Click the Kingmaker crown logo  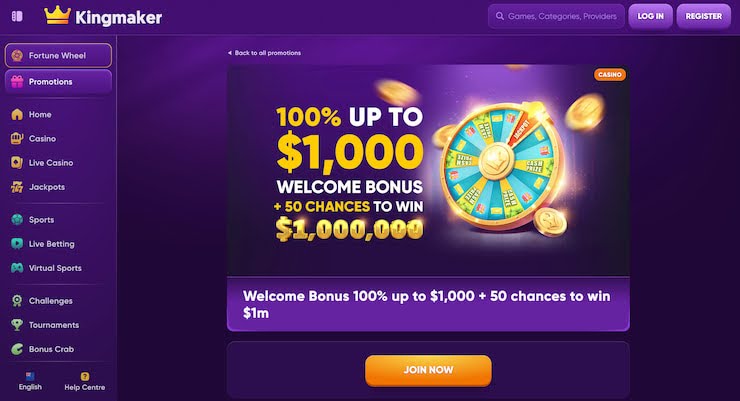[x=58, y=16]
